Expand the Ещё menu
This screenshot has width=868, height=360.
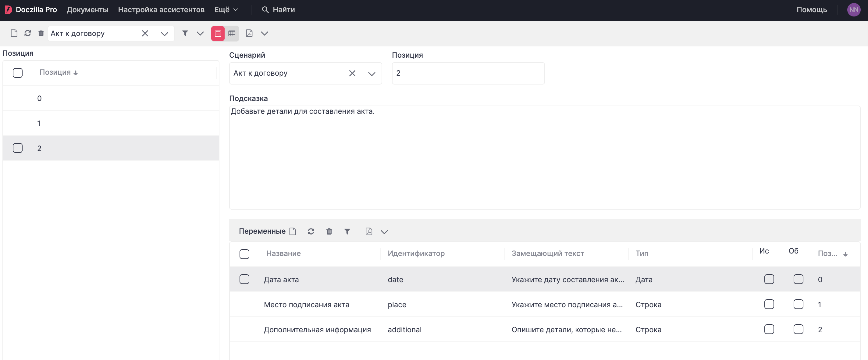click(226, 10)
